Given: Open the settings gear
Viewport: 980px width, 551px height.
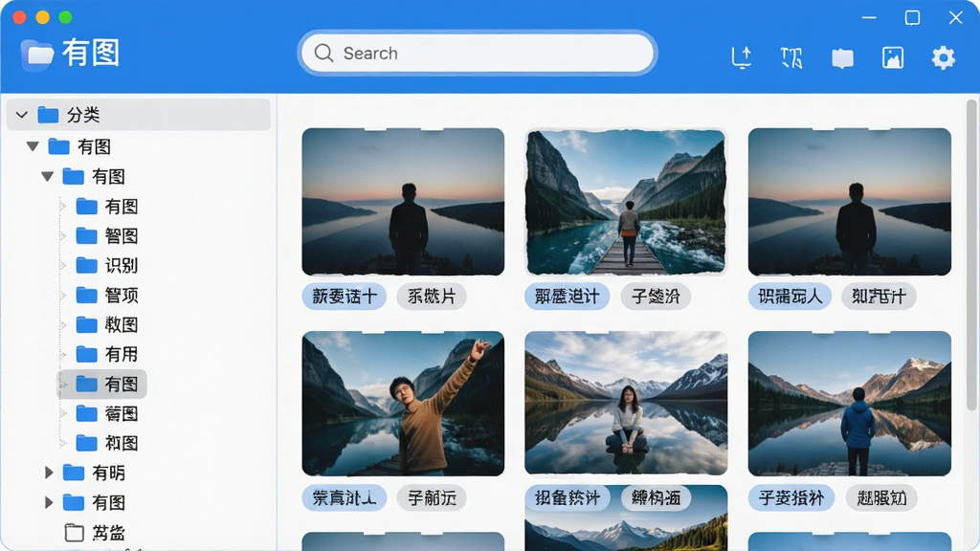Looking at the screenshot, I should (943, 57).
